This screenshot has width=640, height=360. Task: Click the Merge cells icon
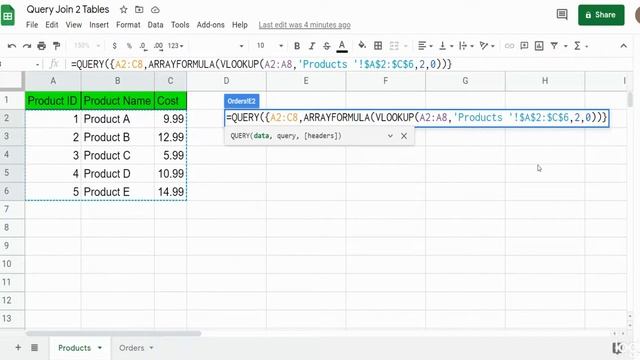tap(394, 46)
